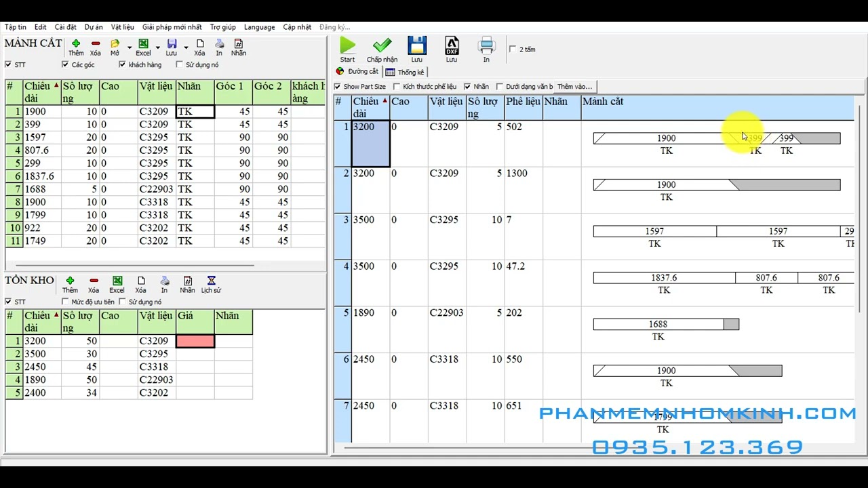The image size is (868, 488).
Task: Click the printer In icon in MẢNH CẮT toolbar
Action: click(x=219, y=43)
